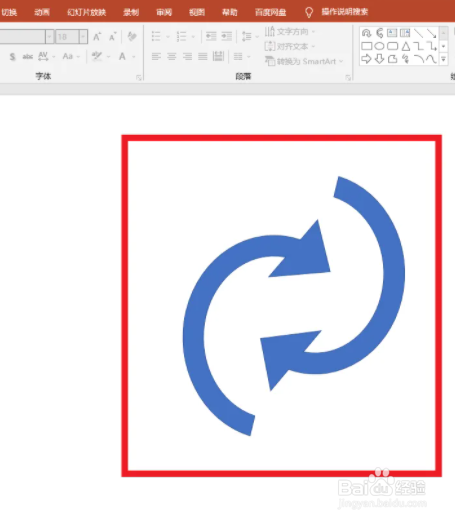Decrease the list indent level
The width and height of the screenshot is (455, 521).
coord(211,36)
